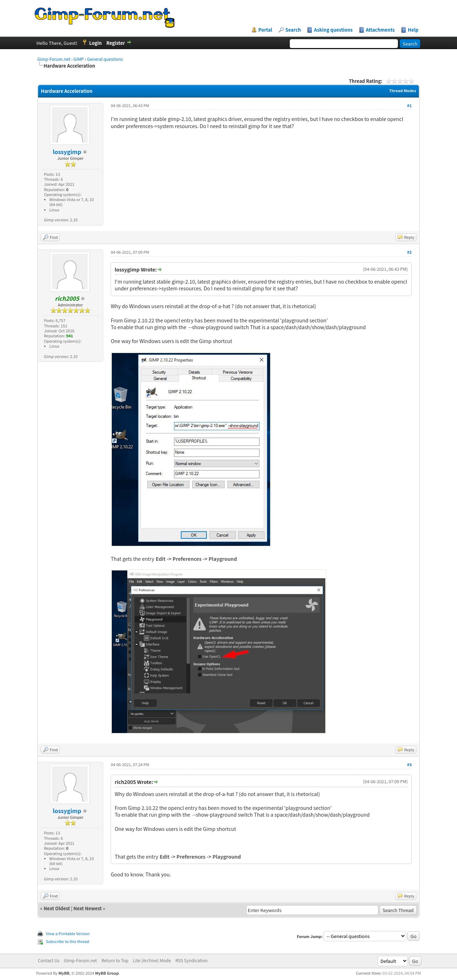Click Login in the top bar

[x=95, y=43]
